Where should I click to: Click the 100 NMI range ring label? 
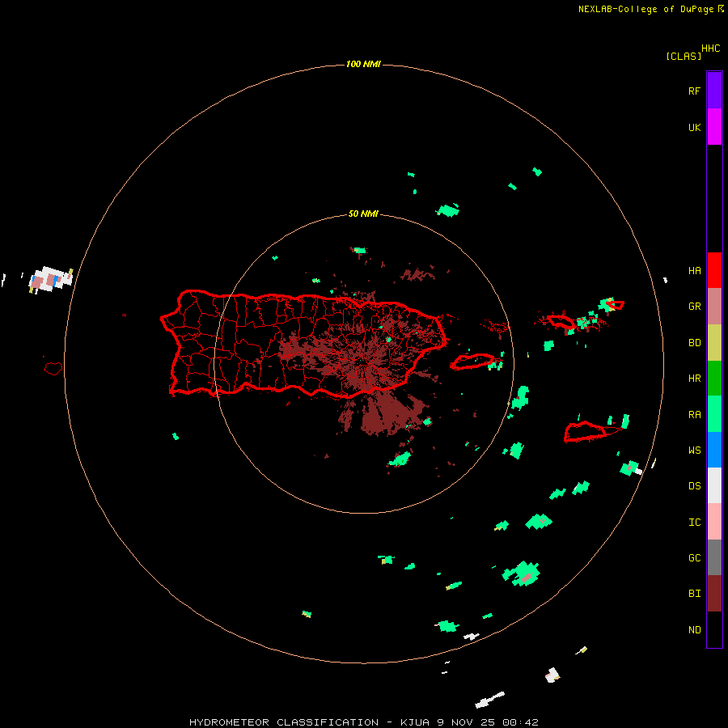(x=363, y=64)
